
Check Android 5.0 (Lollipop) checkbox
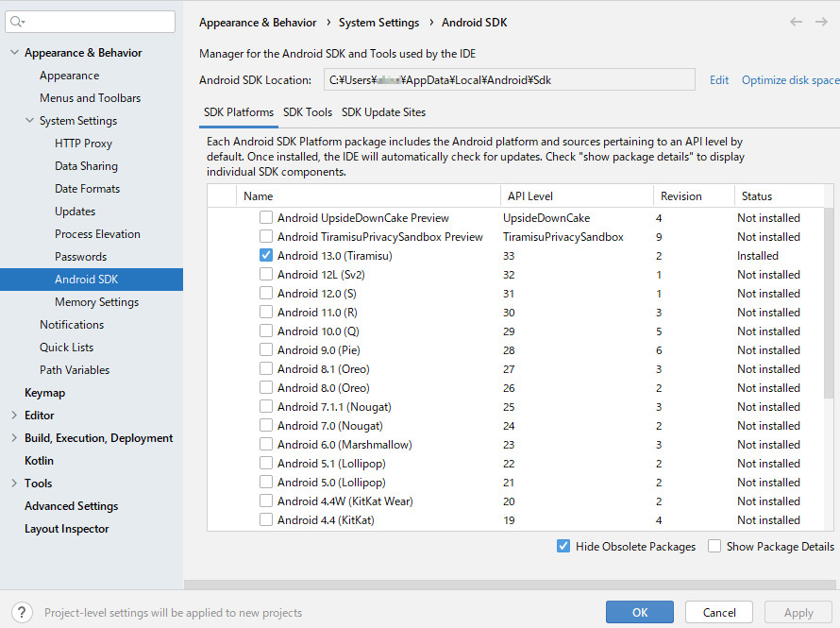[266, 482]
